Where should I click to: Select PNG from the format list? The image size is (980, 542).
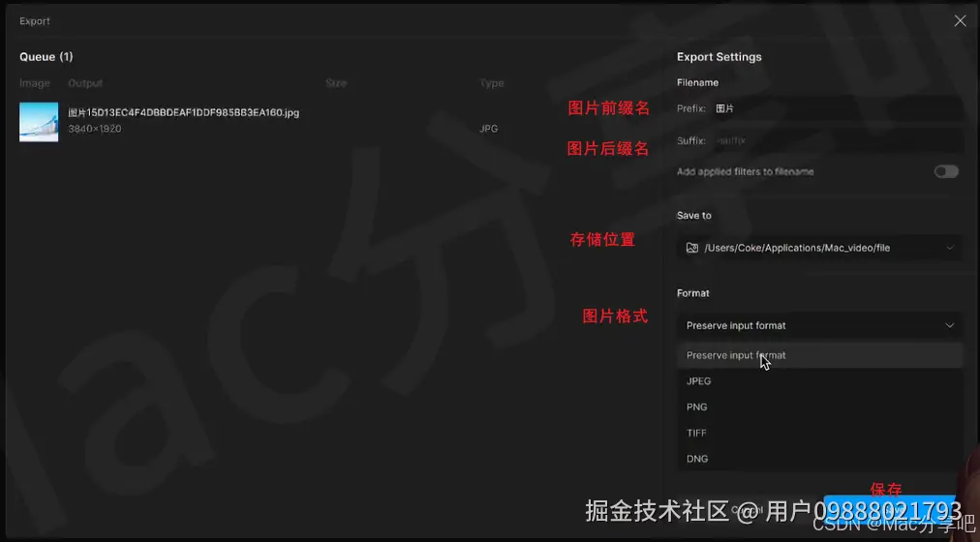(x=819, y=407)
